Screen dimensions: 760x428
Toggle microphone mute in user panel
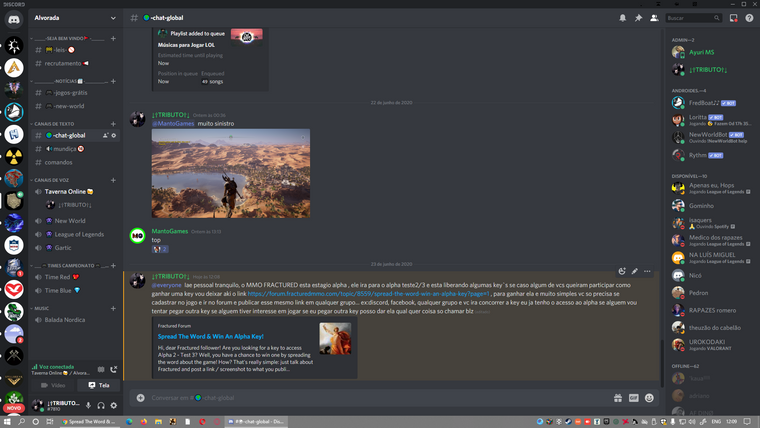tap(88, 405)
